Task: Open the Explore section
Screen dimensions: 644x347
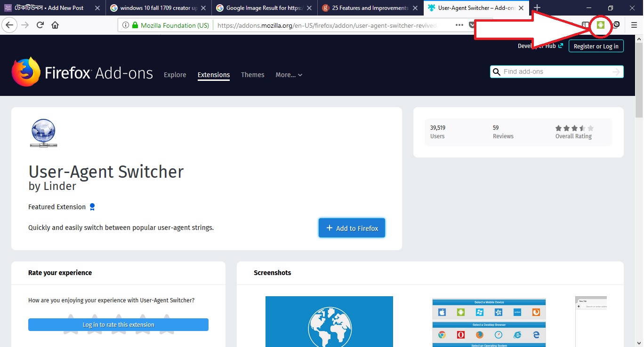Action: 175,75
